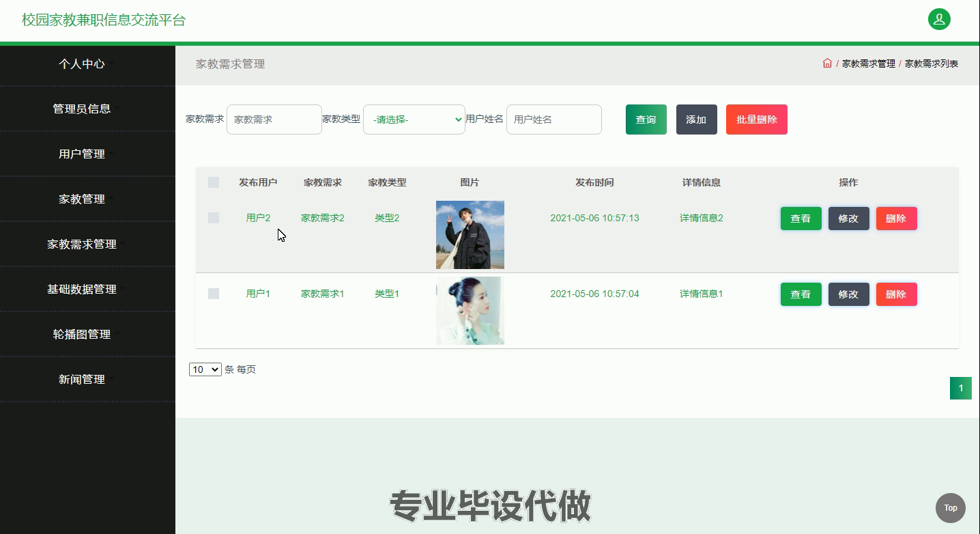Click the 批量删除 batch delete button
Screen dimensions: 980x534
tap(757, 120)
